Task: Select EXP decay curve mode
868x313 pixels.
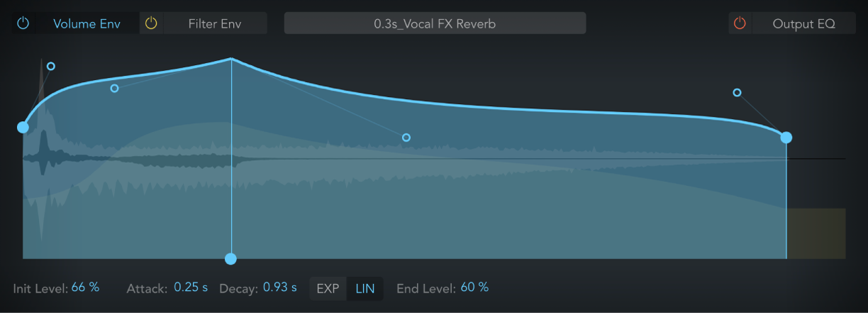Action: [x=328, y=288]
